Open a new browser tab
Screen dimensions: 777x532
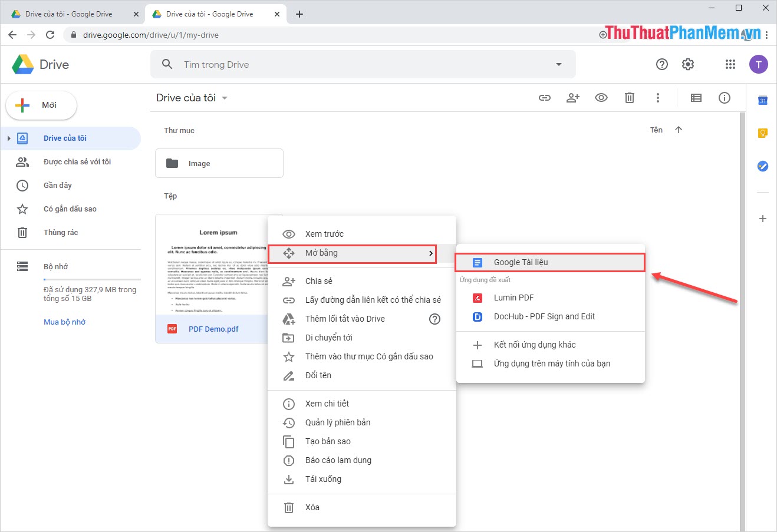coord(299,14)
